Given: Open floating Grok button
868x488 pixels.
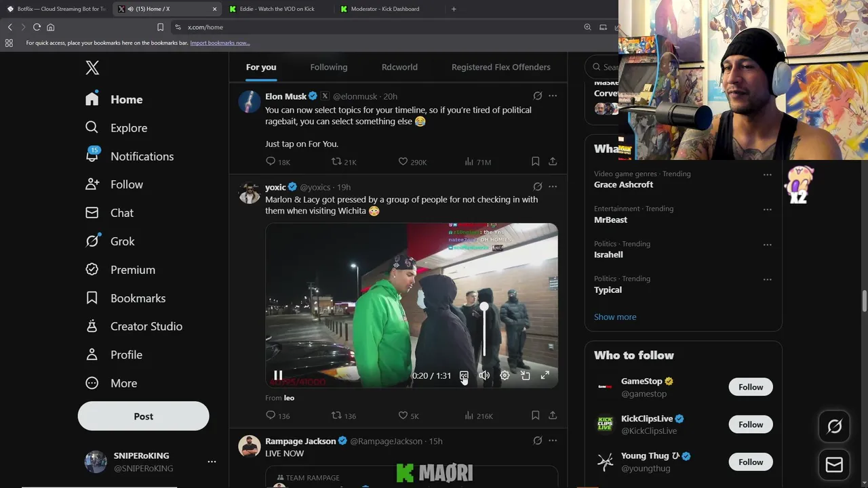Looking at the screenshot, I should [834, 426].
